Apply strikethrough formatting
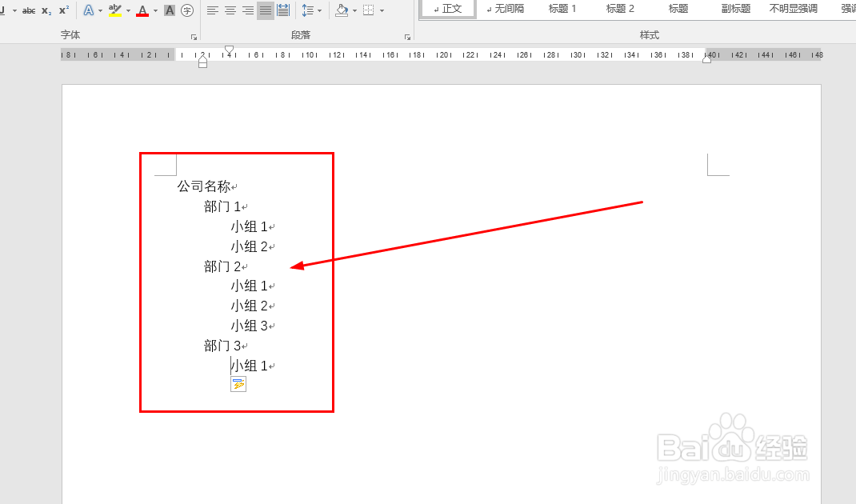This screenshot has width=856, height=504. coord(27,10)
